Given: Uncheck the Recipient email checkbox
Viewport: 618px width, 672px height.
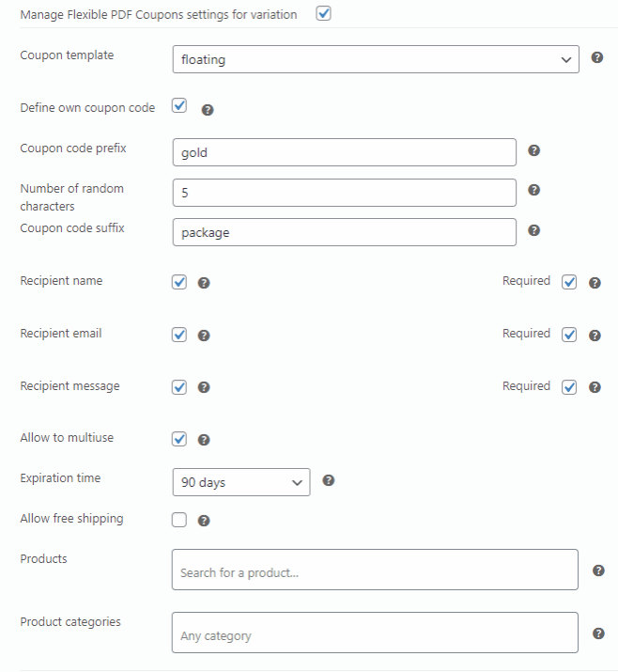Looking at the screenshot, I should [x=179, y=335].
